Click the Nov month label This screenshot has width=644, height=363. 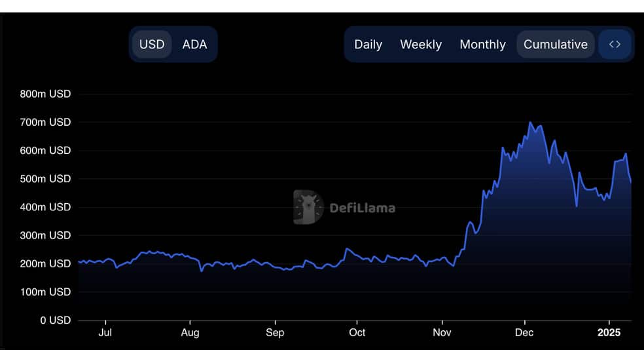pyautogui.click(x=442, y=333)
